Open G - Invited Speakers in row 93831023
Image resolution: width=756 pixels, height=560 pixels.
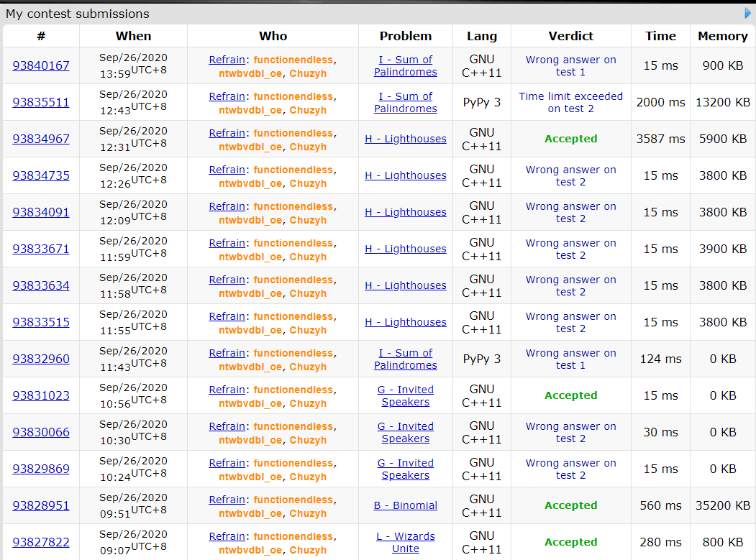pos(406,395)
